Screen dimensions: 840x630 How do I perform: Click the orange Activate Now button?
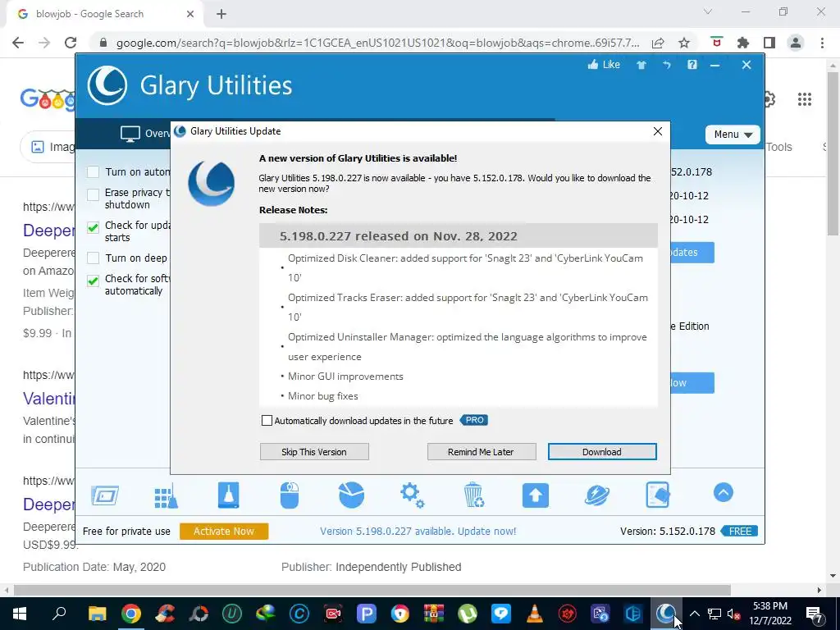tap(224, 531)
